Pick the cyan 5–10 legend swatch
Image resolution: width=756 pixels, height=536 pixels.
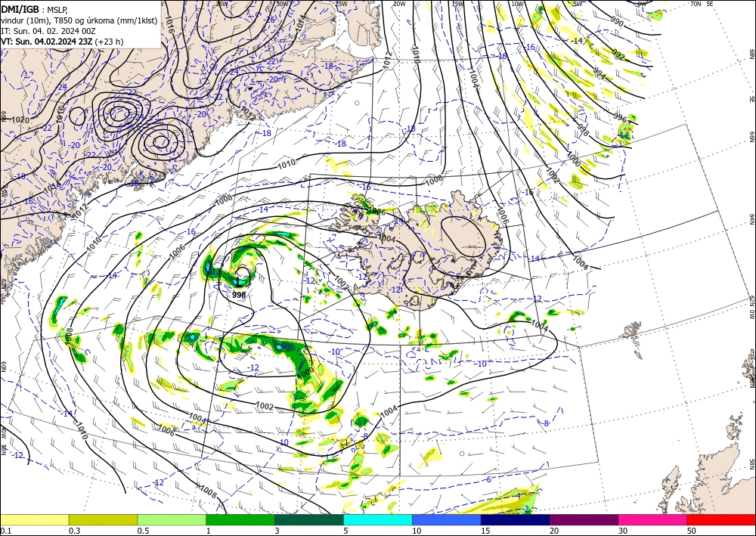click(x=378, y=519)
